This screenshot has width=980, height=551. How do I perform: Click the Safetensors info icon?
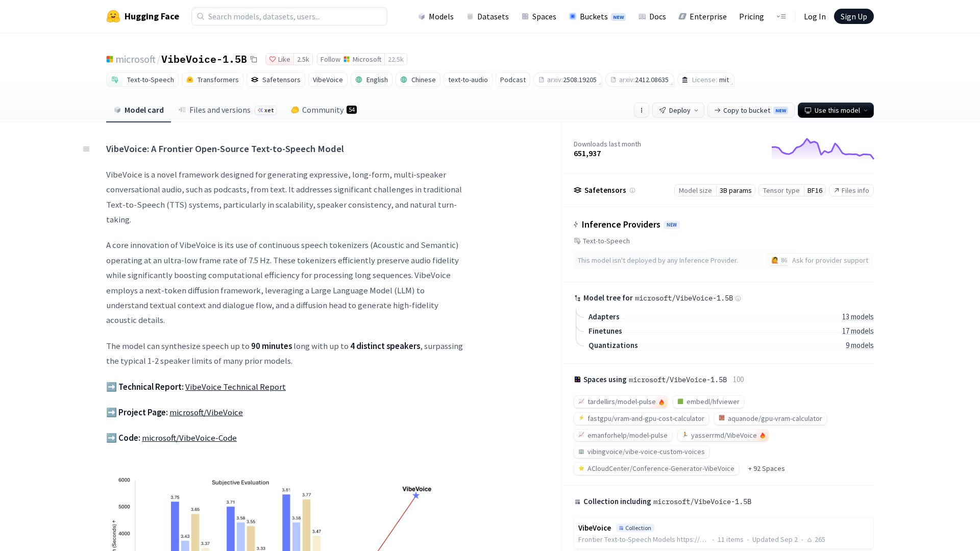[x=632, y=190]
